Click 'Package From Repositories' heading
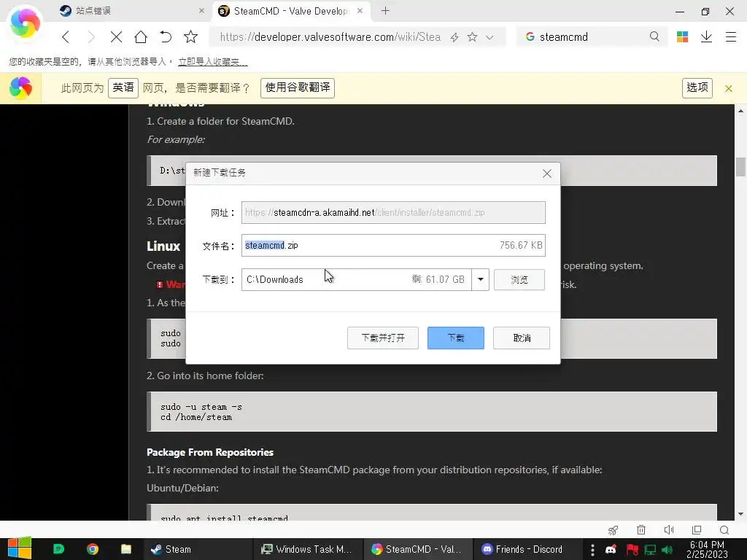Screen dimensions: 747x560 210,452
